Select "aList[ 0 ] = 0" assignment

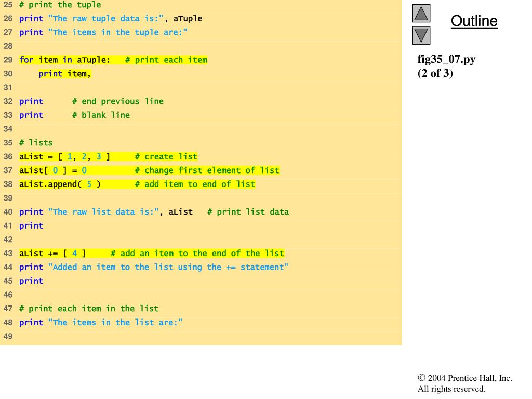pos(53,170)
